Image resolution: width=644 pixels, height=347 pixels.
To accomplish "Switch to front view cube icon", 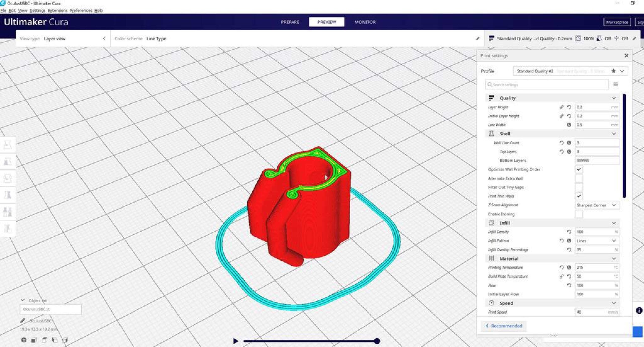I will click(x=34, y=340).
